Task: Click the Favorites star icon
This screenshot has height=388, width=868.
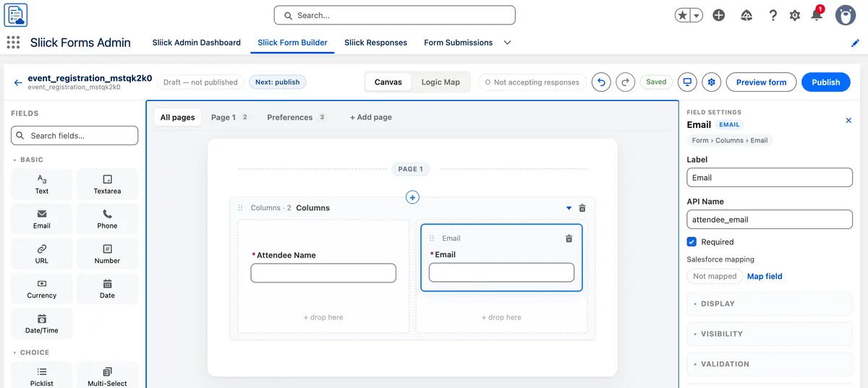Action: tap(682, 15)
